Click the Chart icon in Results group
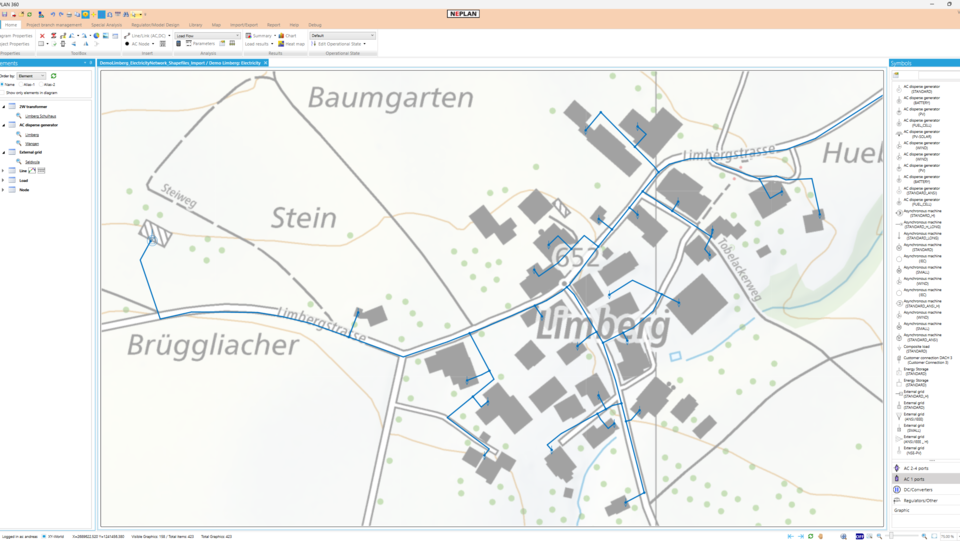The image size is (960, 541). tap(287, 35)
